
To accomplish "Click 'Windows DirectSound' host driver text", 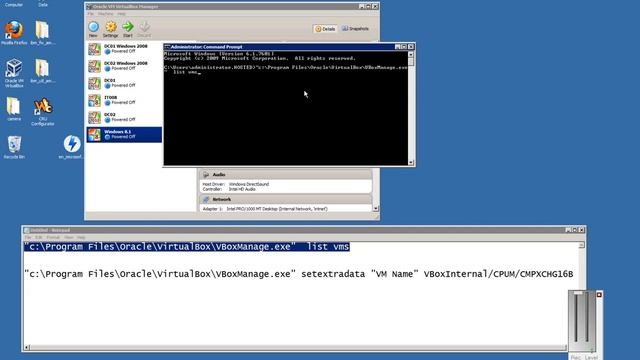I will coord(249,184).
